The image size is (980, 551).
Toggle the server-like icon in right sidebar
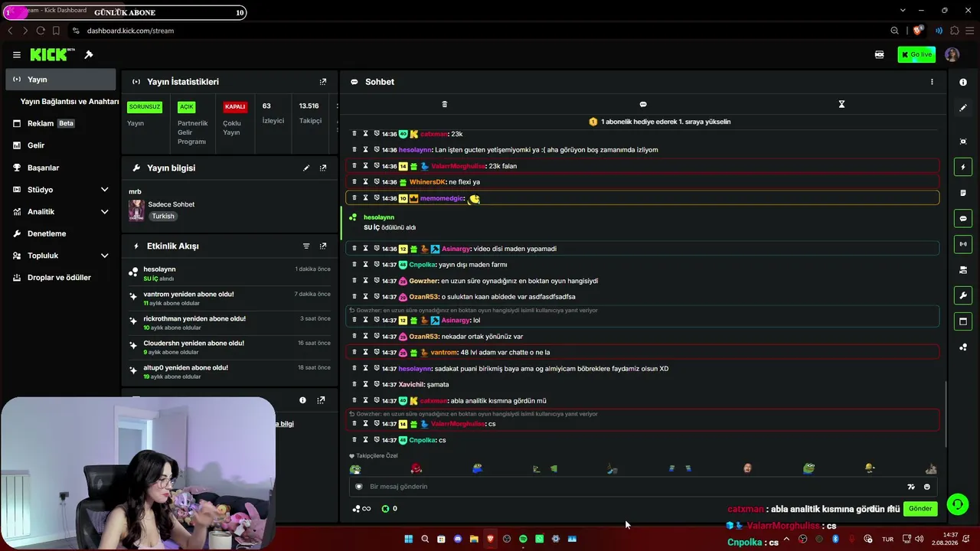point(963,270)
